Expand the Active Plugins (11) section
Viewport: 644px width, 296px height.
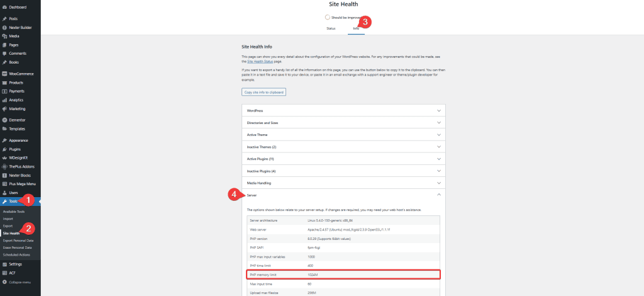click(343, 159)
